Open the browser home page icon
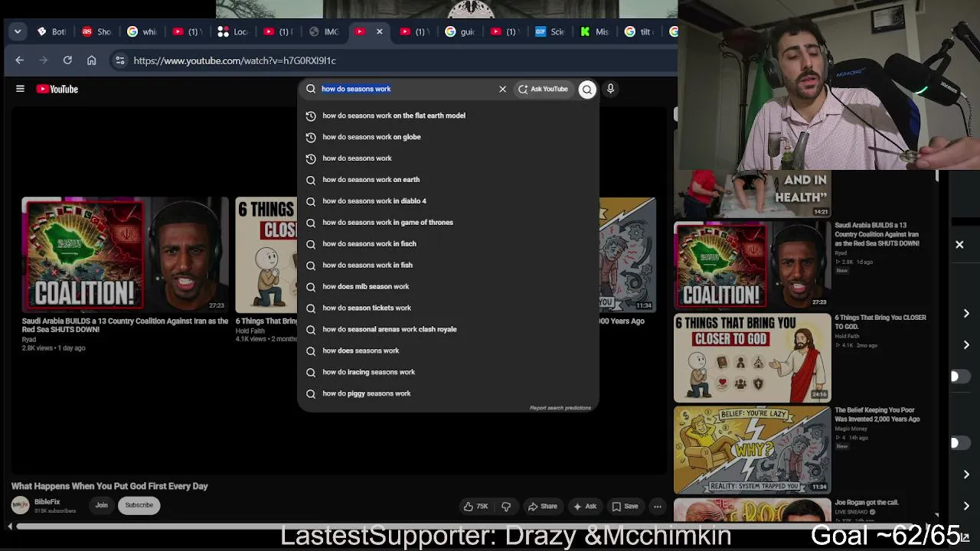Image resolution: width=980 pixels, height=551 pixels. 91,60
